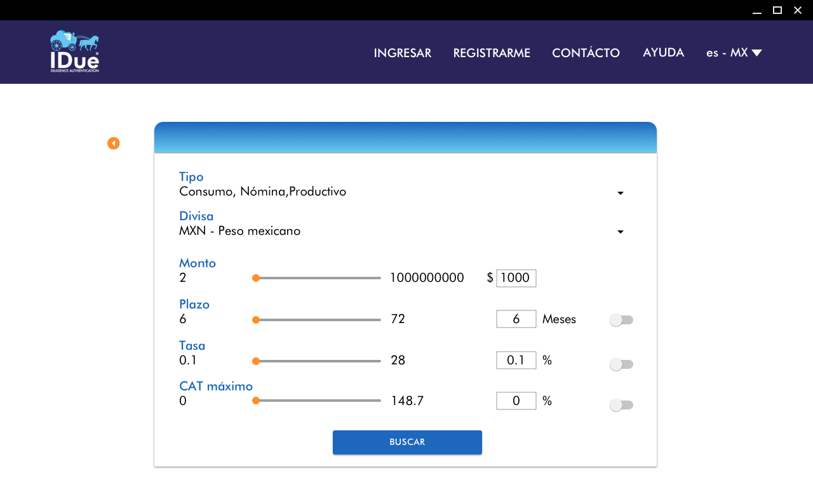
Task: Go to INGRESAR in the navigation
Action: click(x=402, y=53)
